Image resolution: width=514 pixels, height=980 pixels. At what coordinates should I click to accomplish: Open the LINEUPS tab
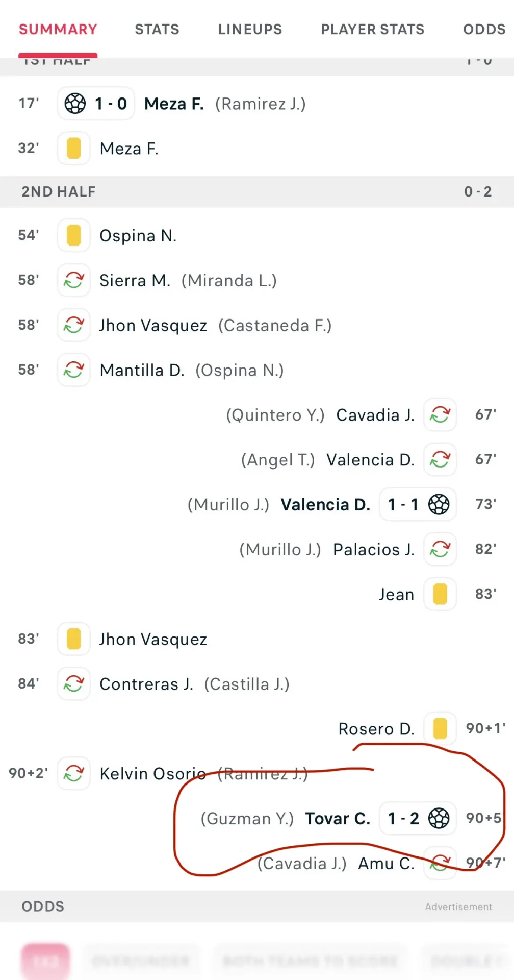pyautogui.click(x=250, y=30)
